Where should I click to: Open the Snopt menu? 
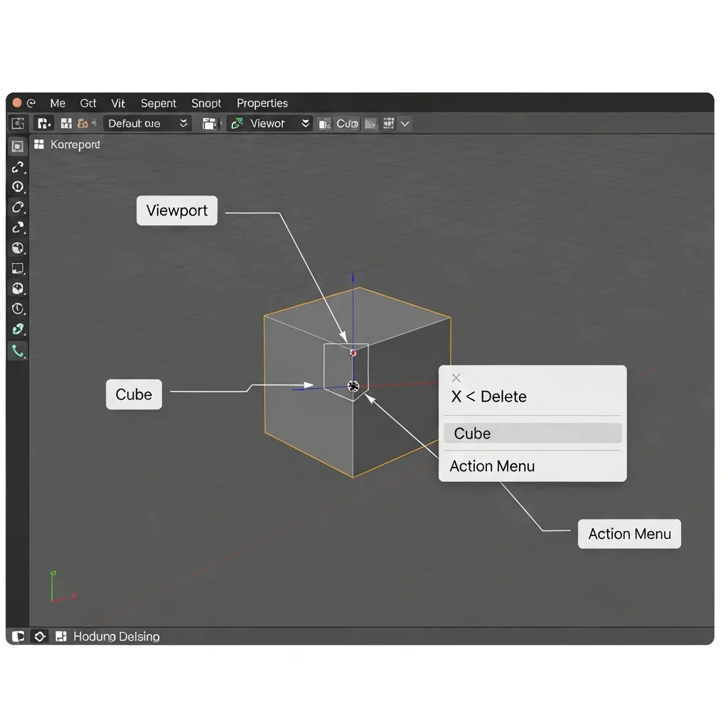206,103
